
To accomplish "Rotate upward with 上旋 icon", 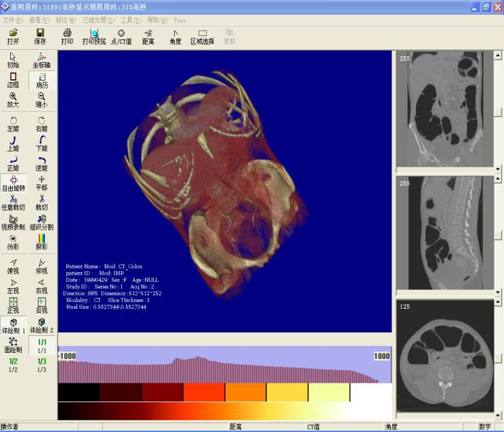I will click(x=13, y=144).
